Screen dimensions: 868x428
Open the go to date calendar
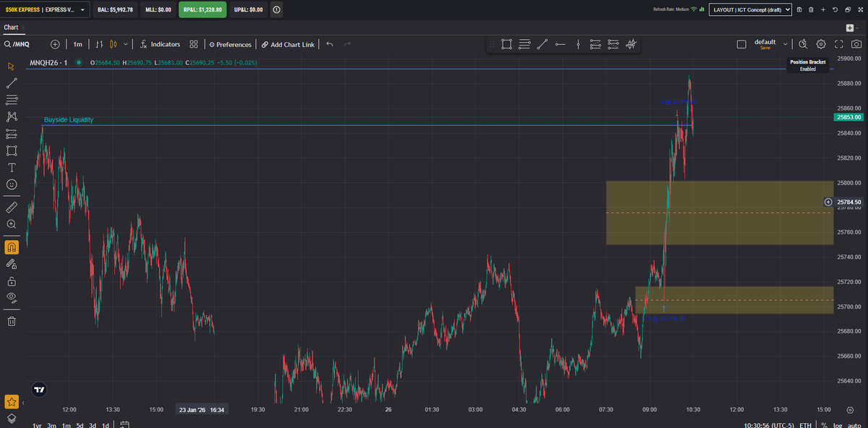[x=124, y=424]
